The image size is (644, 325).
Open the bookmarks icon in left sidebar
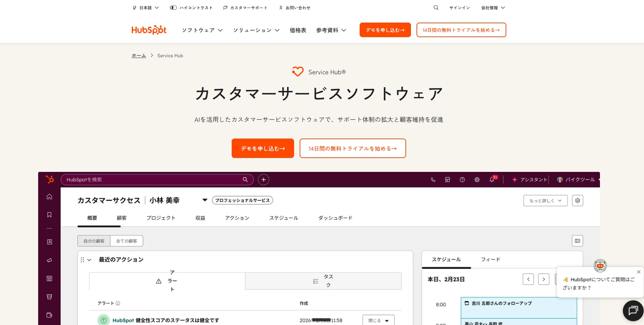[49, 215]
